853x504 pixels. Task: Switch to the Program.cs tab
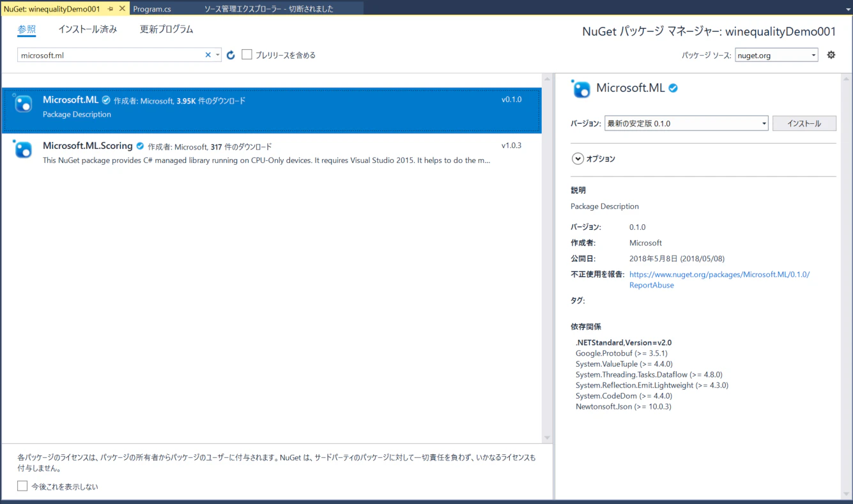click(152, 9)
